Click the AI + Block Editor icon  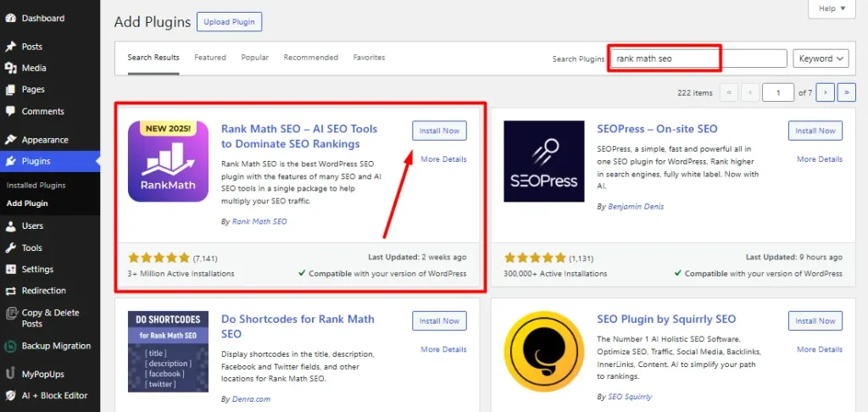pos(10,395)
